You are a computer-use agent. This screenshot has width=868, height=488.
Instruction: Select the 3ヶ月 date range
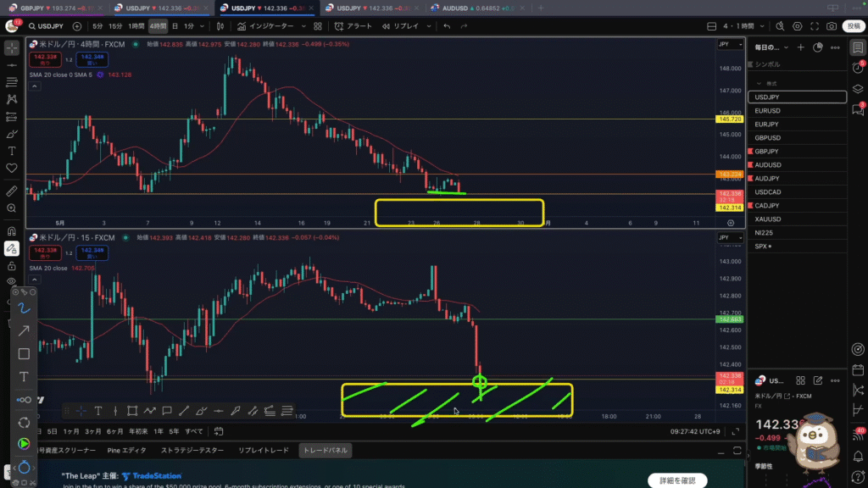pos(93,431)
